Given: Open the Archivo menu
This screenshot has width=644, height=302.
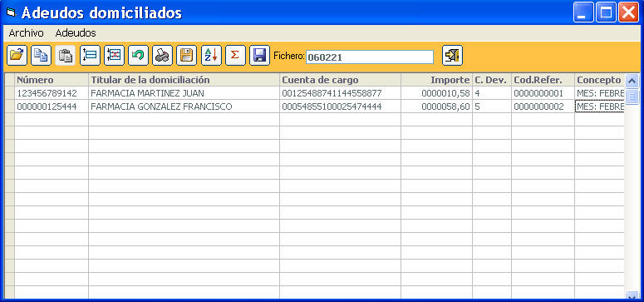Looking at the screenshot, I should 27,33.
